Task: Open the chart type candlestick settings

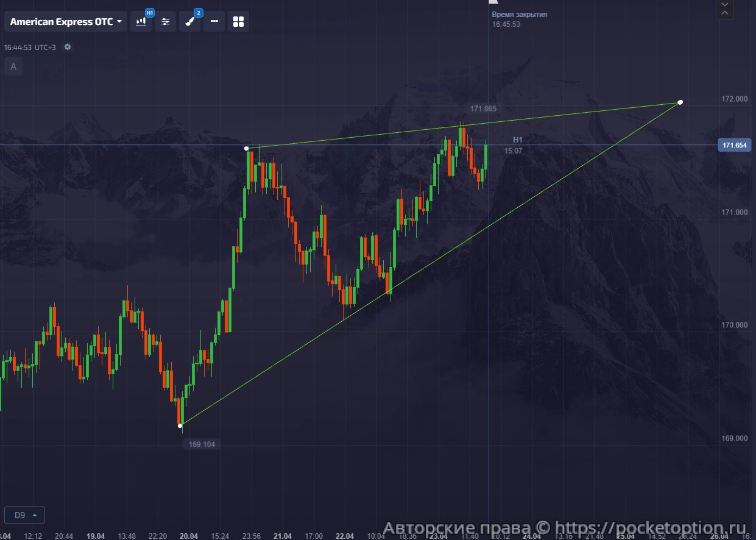Action: (141, 22)
